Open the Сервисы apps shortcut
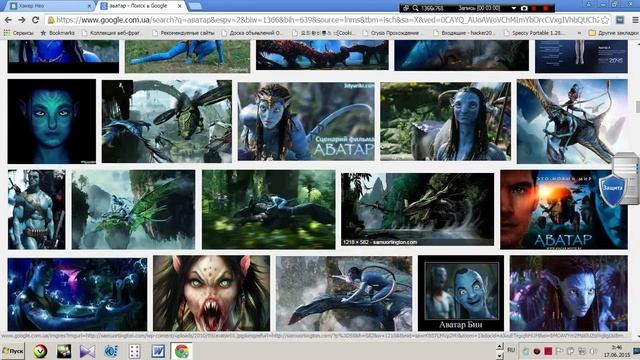This screenshot has width=640, height=360. coord(18,33)
